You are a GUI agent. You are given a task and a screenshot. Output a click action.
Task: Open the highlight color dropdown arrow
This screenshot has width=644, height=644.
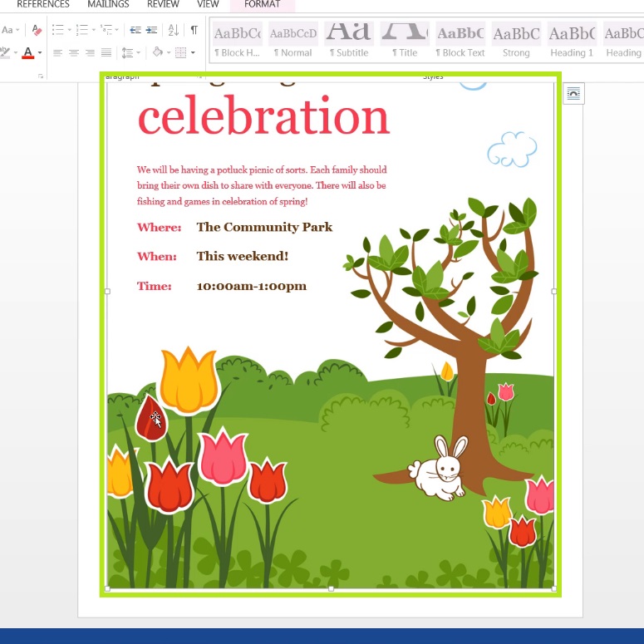[16, 52]
